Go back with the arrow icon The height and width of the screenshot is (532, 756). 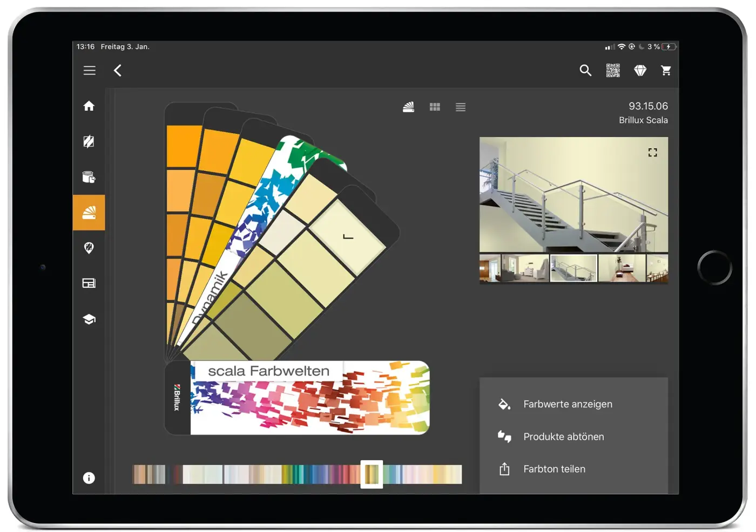tap(118, 71)
